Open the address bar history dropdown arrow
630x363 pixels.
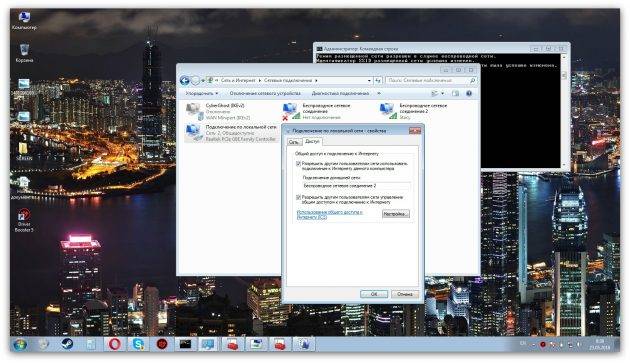pos(369,81)
